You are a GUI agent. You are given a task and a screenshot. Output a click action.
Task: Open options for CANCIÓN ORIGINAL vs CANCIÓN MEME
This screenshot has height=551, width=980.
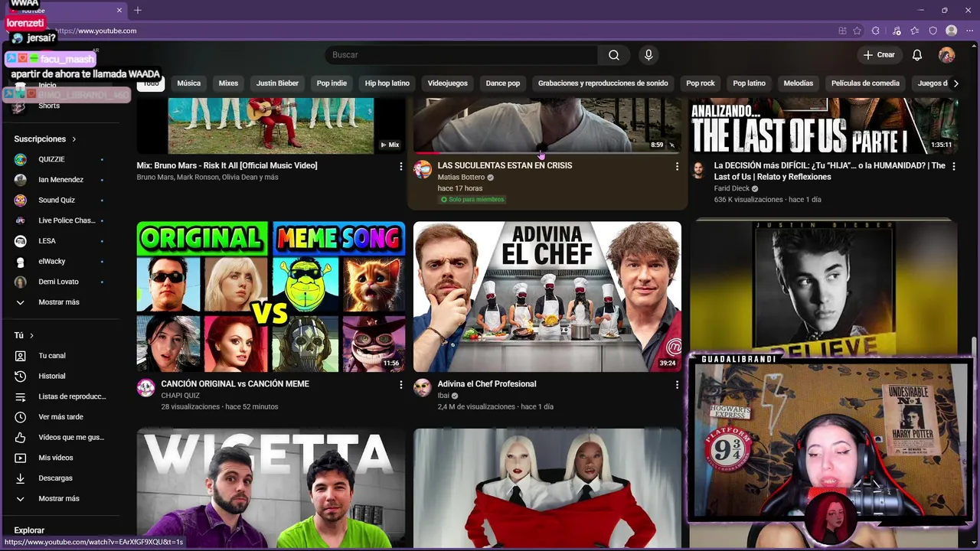tap(400, 385)
